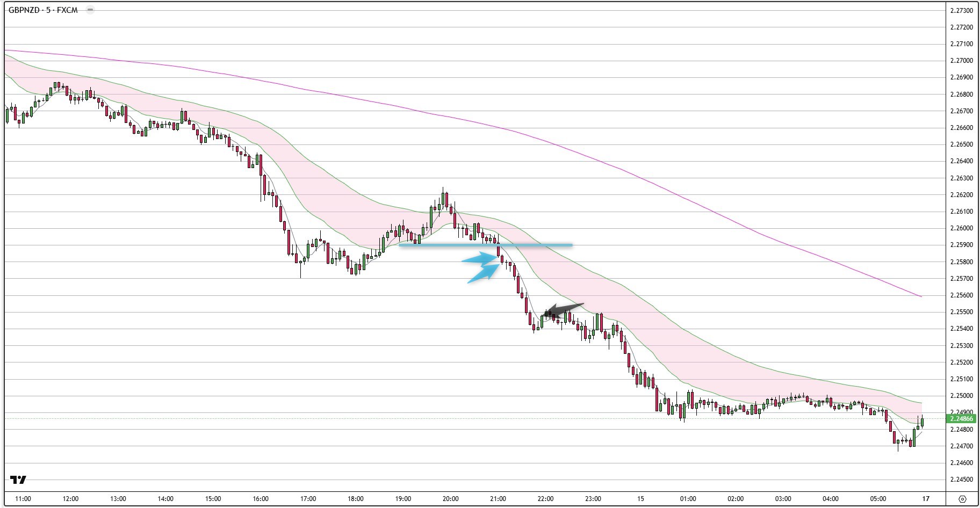Click the 13:00 time axis label

(118, 499)
